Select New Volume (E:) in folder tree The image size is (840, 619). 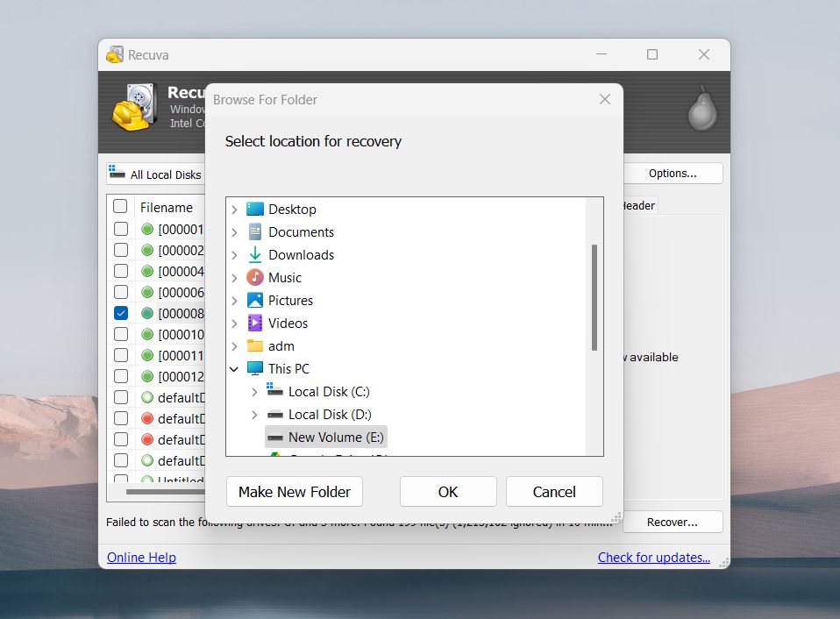[x=325, y=437]
